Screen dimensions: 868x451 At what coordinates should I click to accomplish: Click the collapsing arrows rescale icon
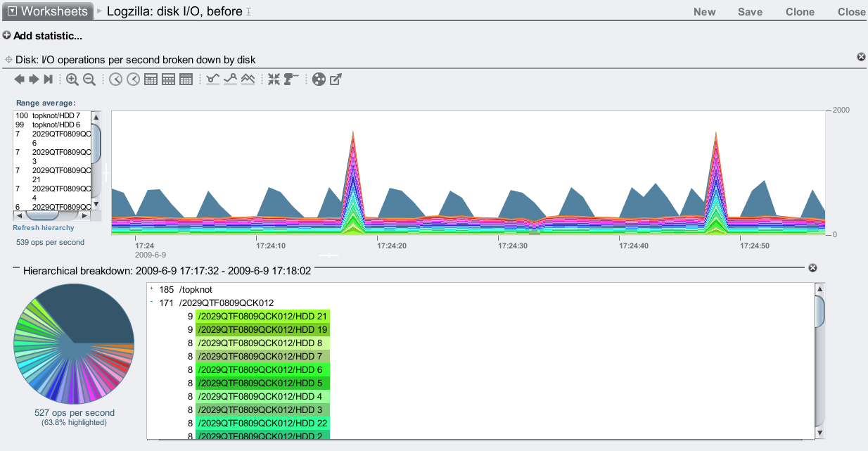pos(274,80)
